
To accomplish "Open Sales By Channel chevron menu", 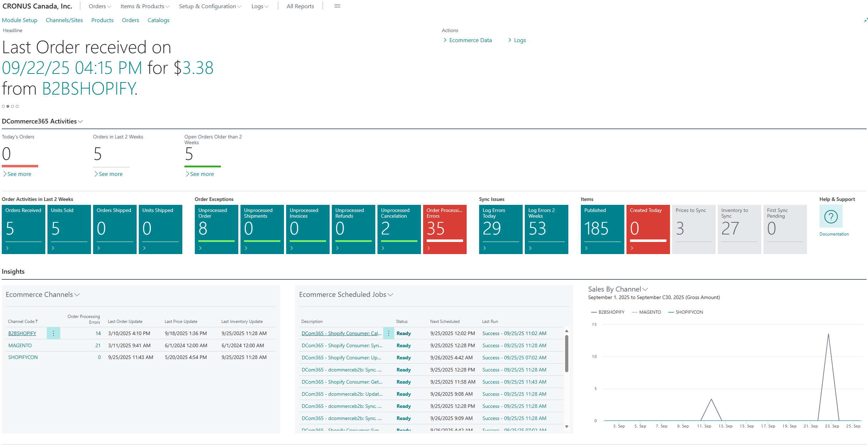I will 645,289.
